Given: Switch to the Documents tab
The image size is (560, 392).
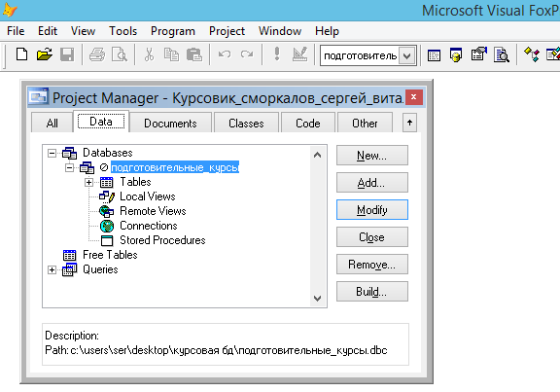Looking at the screenshot, I should click(170, 123).
